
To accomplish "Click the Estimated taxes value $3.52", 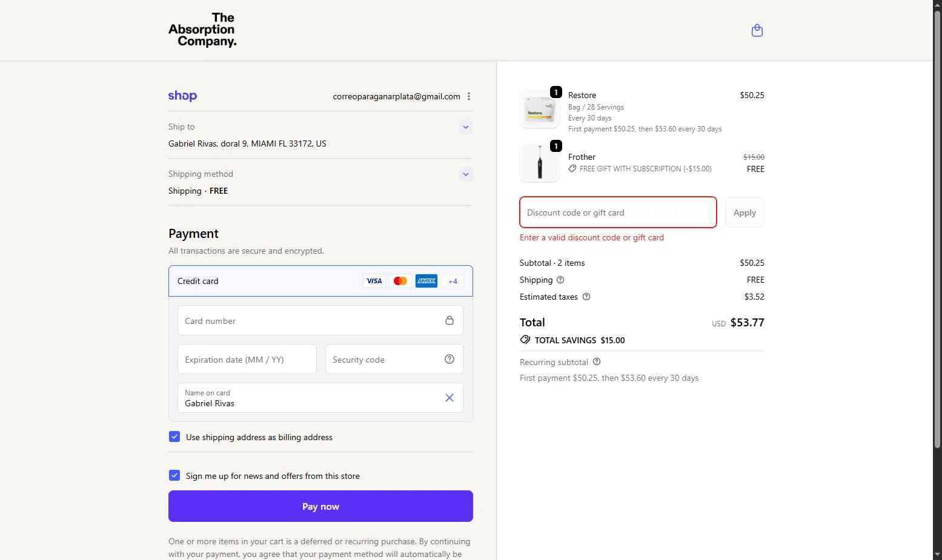I will (x=754, y=297).
